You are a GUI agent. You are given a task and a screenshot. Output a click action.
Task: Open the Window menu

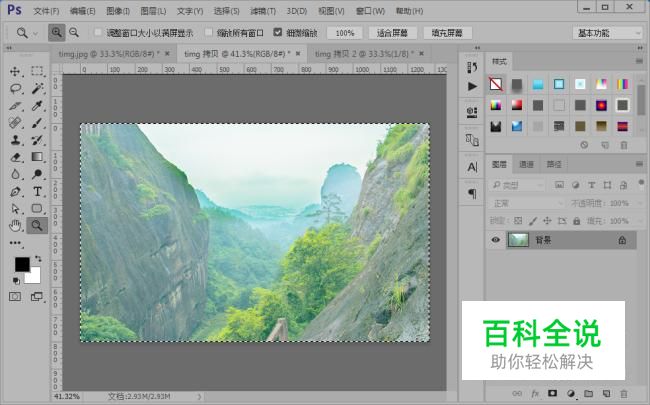[370, 11]
